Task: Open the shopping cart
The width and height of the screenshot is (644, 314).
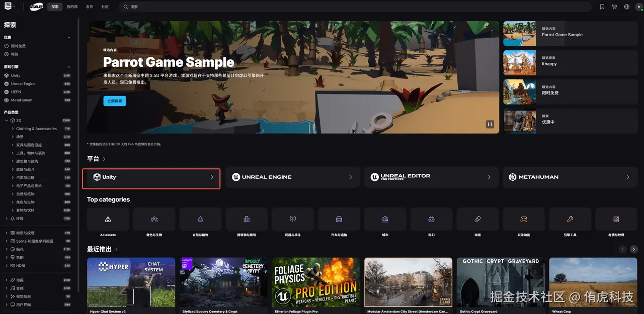Action: click(x=614, y=7)
